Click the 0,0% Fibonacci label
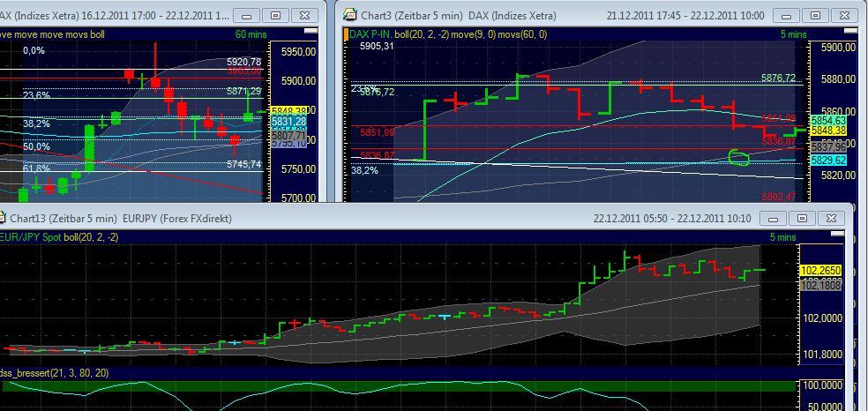 tap(34, 50)
